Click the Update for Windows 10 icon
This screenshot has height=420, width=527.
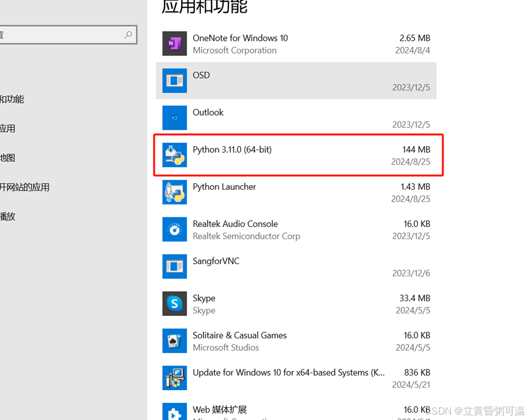(x=174, y=378)
